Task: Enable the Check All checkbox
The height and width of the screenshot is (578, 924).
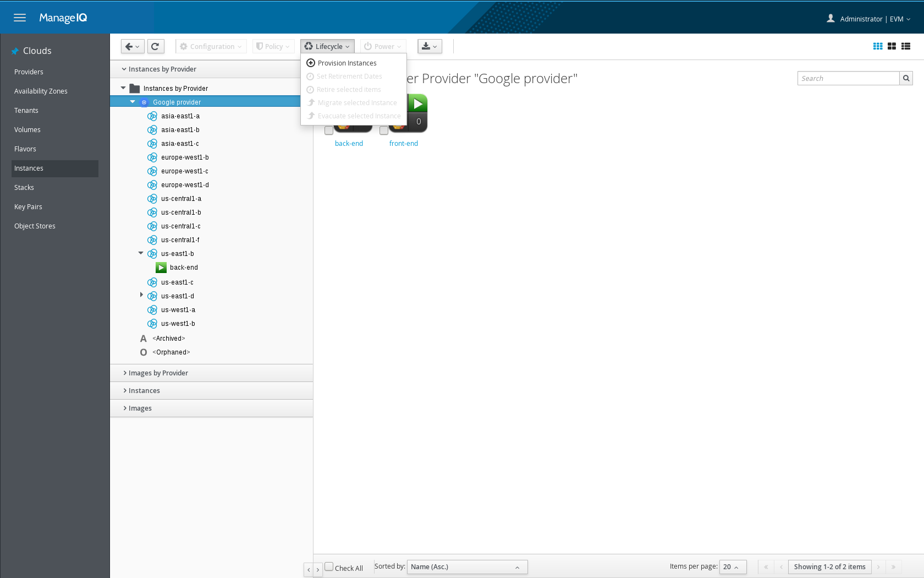Action: click(329, 566)
